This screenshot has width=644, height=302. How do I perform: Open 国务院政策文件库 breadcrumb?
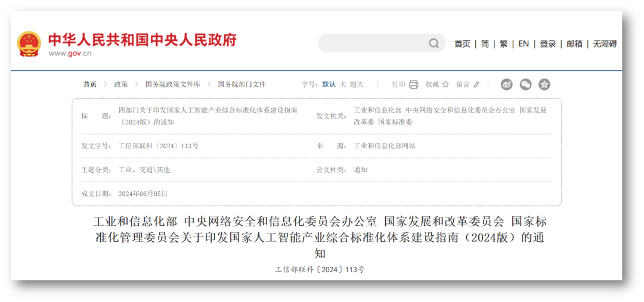pyautogui.click(x=173, y=85)
